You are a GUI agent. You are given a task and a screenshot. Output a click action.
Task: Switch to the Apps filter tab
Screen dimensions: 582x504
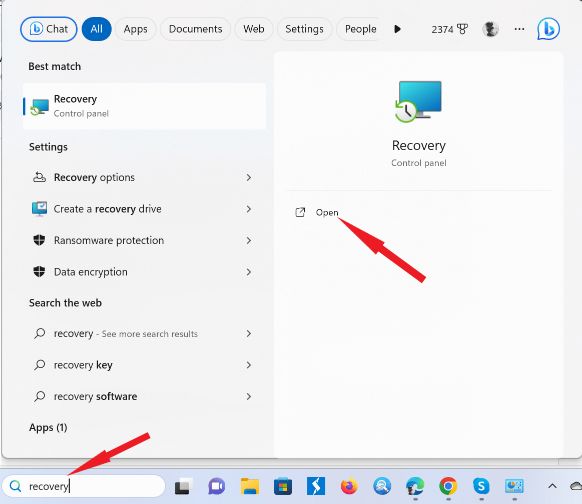[x=135, y=29]
